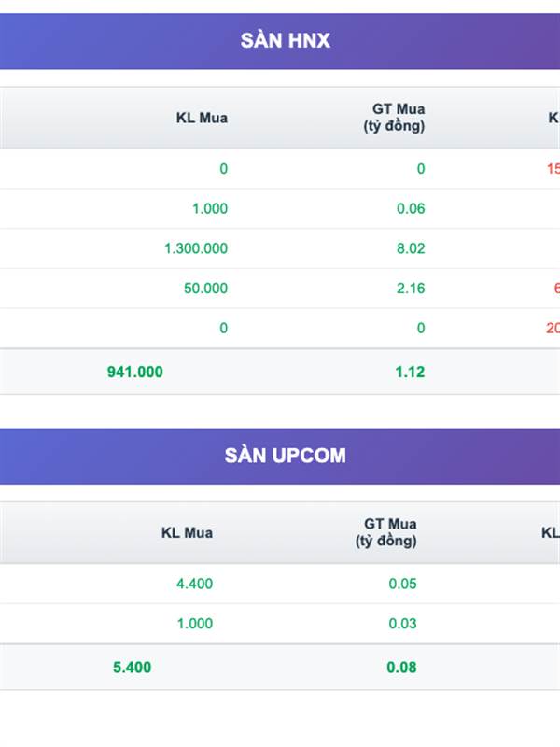
Task: Select KL Mua column header in HNX table
Action: (x=202, y=118)
